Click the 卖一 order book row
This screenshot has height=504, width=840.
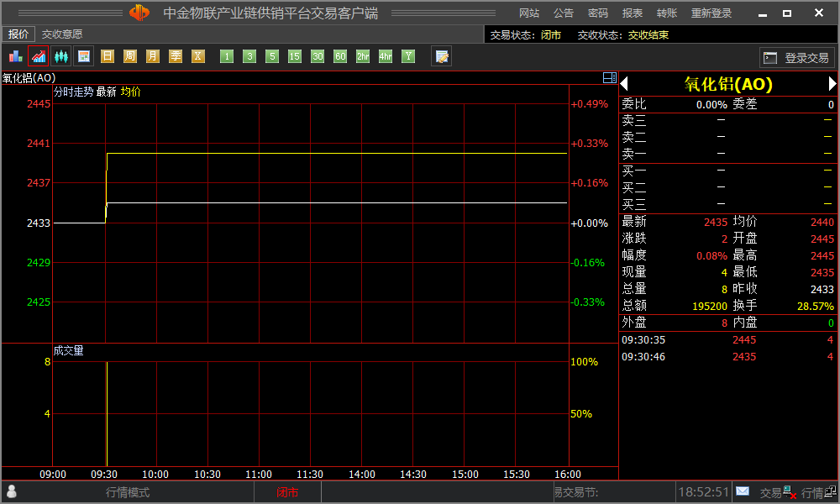727,155
